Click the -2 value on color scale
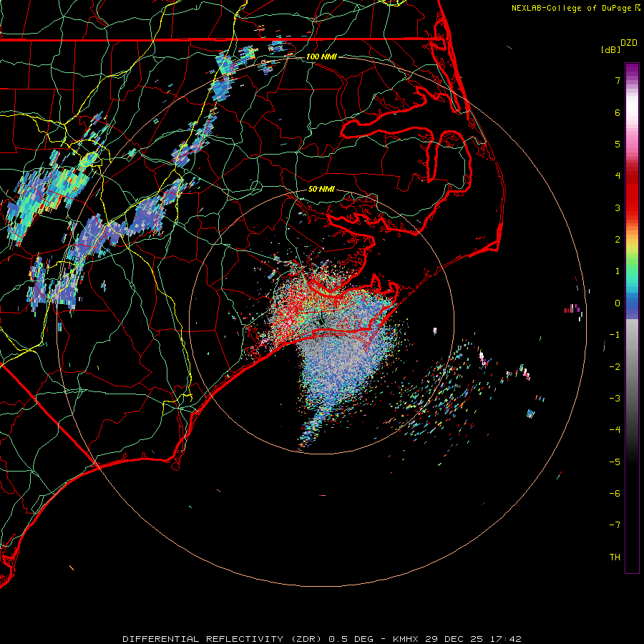Image resolution: width=644 pixels, height=644 pixels. click(615, 367)
